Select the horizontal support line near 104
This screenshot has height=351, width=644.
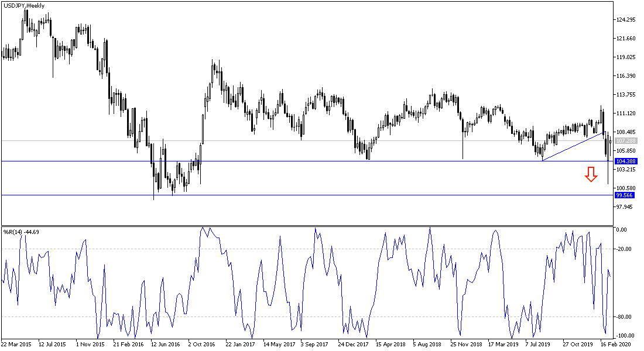click(293, 160)
